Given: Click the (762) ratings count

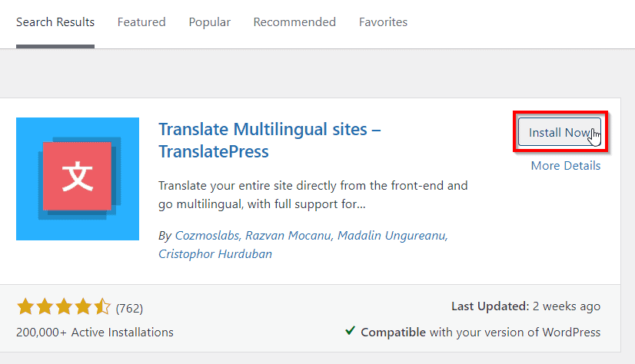Looking at the screenshot, I should pyautogui.click(x=129, y=308).
